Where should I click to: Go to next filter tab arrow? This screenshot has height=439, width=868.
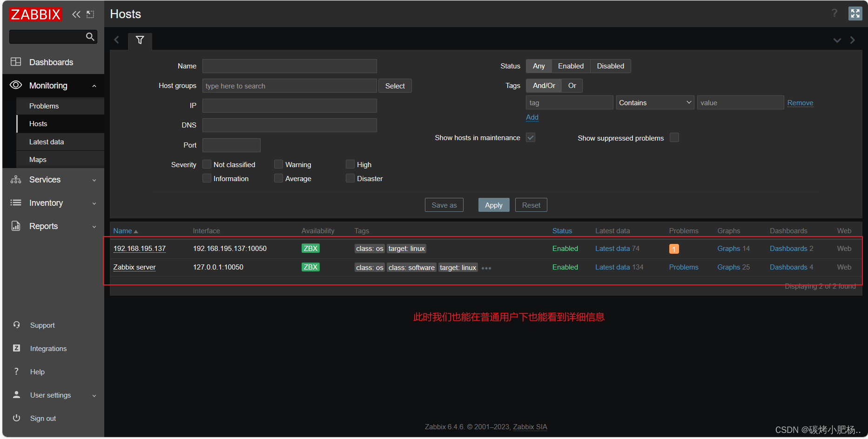coord(853,40)
